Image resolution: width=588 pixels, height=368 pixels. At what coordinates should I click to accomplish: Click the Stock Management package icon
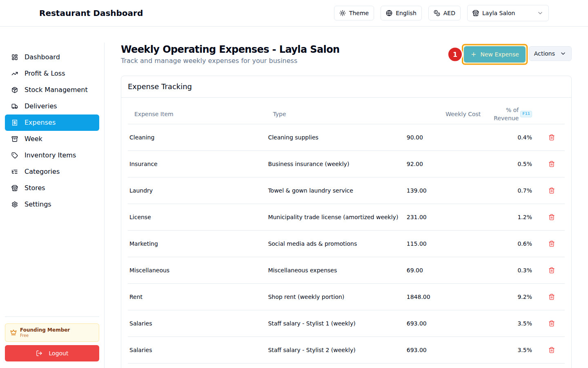coord(15,90)
